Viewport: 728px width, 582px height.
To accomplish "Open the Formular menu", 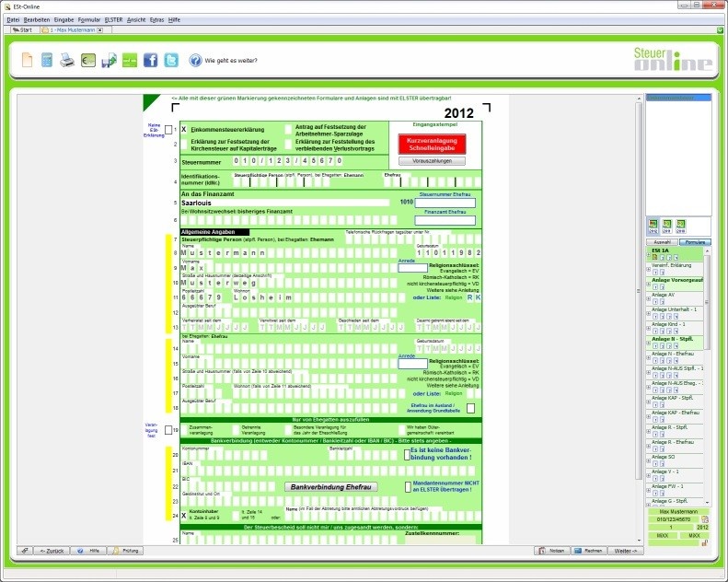I will (x=89, y=20).
